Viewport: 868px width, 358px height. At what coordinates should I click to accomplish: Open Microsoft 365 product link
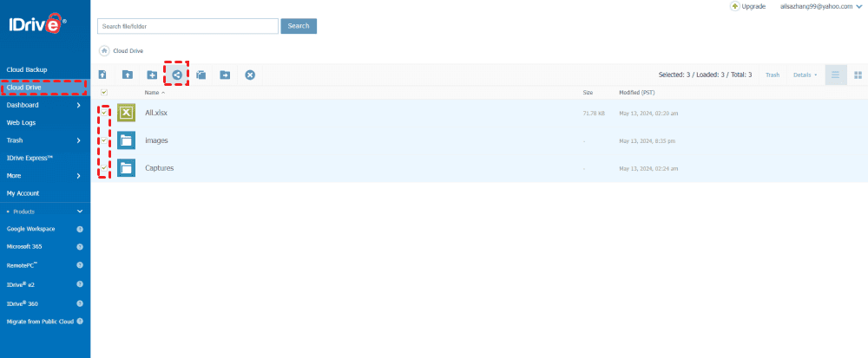[24, 246]
